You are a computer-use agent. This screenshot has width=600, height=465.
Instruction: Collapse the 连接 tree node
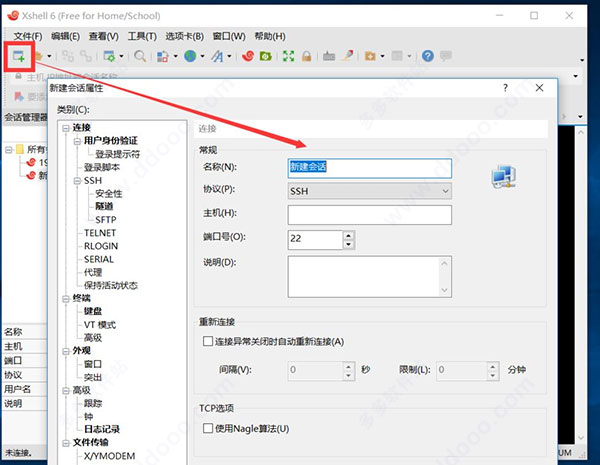pyautogui.click(x=66, y=128)
